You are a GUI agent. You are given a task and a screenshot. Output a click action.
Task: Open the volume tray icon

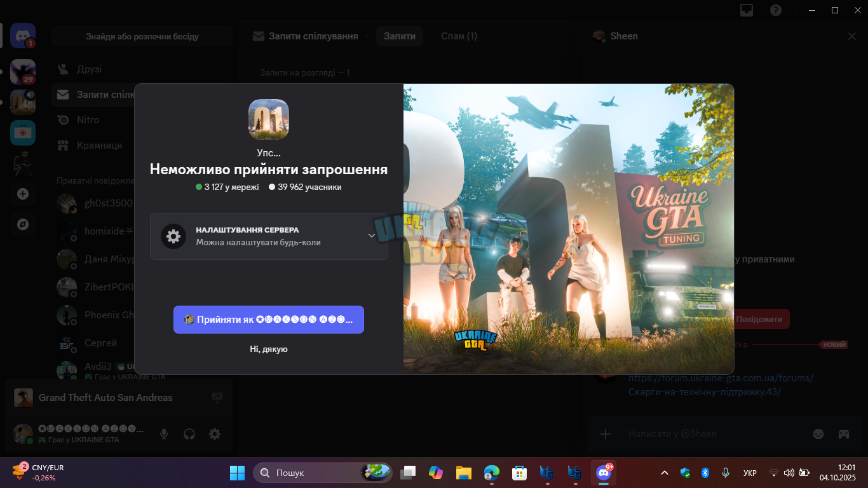(789, 473)
